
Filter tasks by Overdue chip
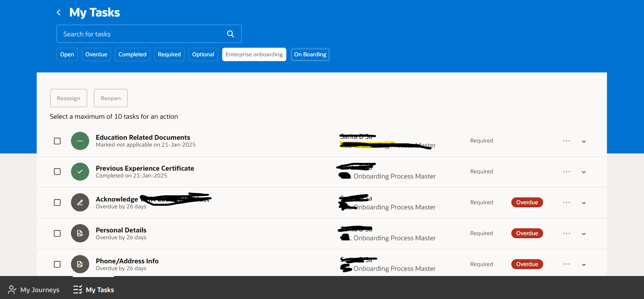click(96, 54)
